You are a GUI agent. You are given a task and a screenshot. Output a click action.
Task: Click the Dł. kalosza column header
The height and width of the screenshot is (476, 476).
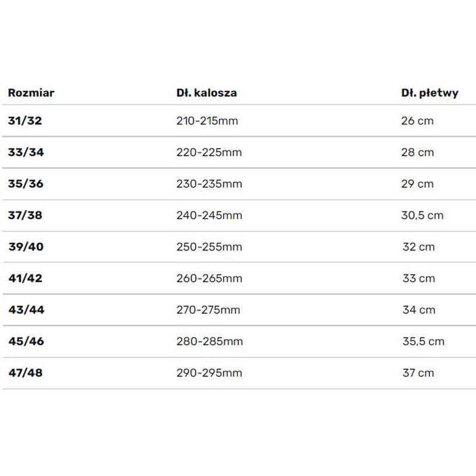(206, 93)
